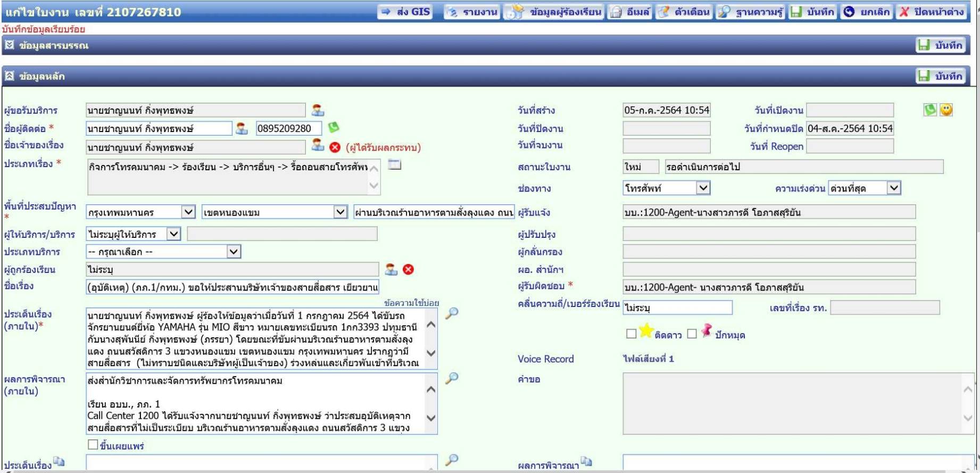
Task: Open the ประเภทเรื่อง category picker icon
Action: [x=394, y=165]
